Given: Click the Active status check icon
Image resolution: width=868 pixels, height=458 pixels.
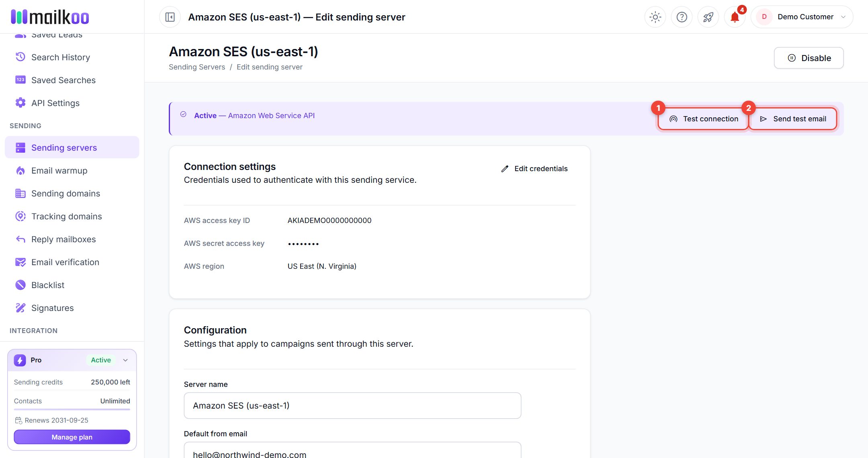Looking at the screenshot, I should point(183,114).
